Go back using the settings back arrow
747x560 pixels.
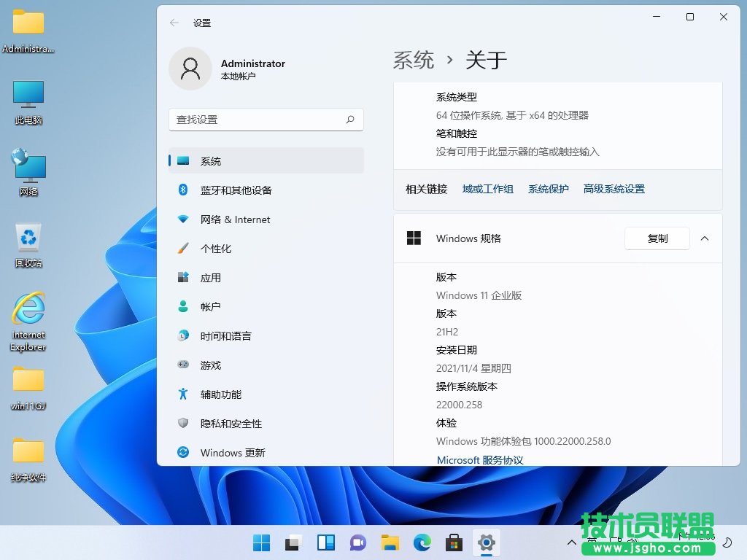[174, 23]
